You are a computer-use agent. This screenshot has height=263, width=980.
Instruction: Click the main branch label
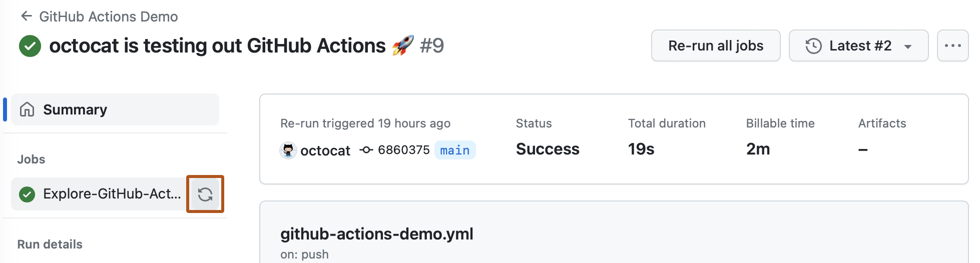tap(454, 150)
